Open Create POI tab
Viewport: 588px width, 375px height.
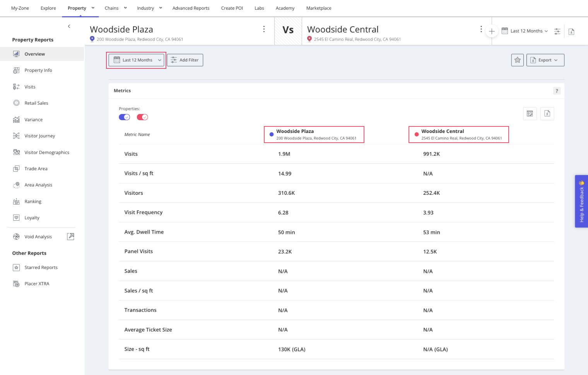point(232,8)
